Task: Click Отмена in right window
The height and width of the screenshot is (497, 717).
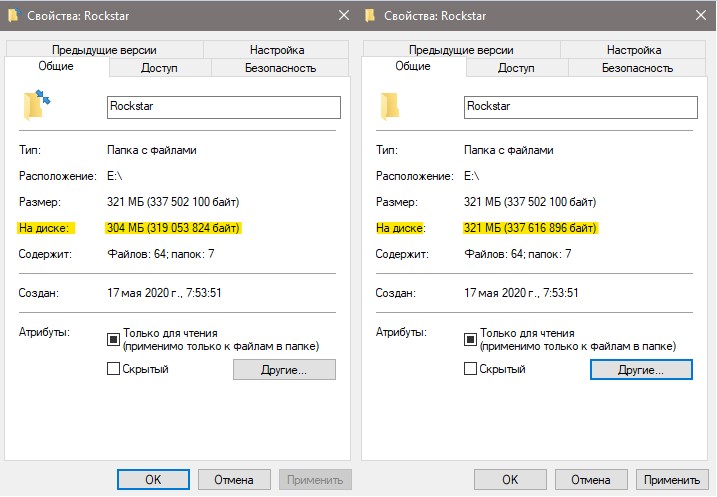Action: click(x=591, y=480)
